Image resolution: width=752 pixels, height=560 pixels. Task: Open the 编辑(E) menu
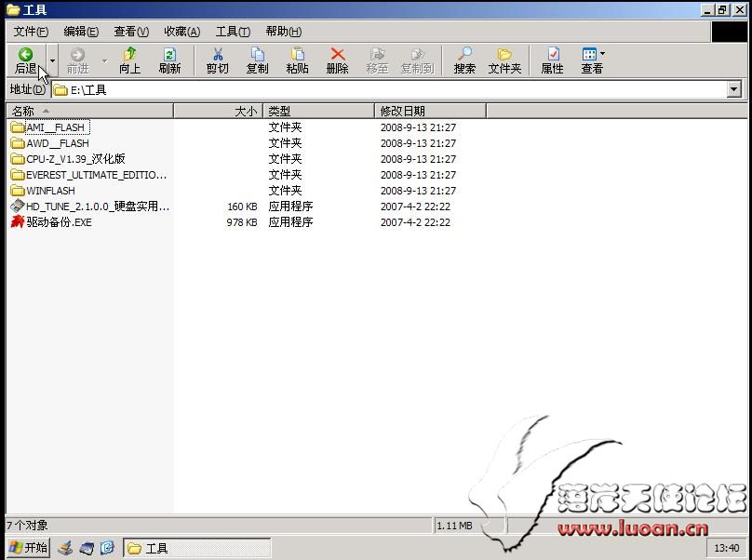click(x=81, y=32)
